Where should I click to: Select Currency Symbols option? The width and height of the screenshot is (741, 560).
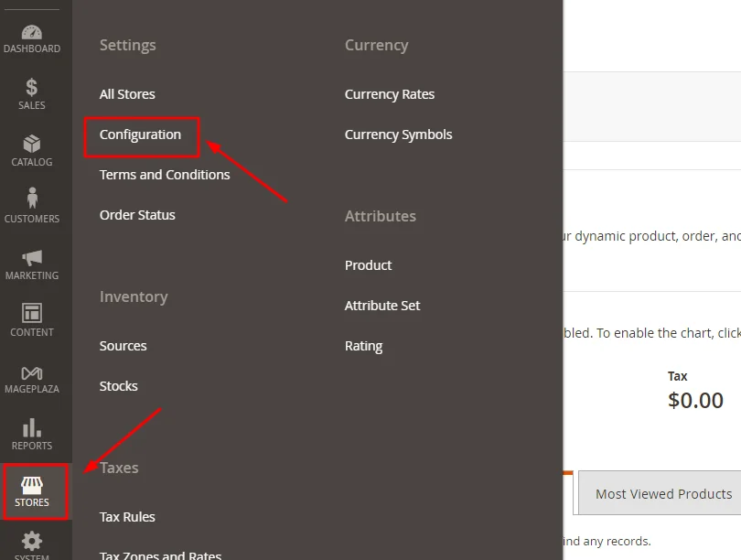(398, 135)
